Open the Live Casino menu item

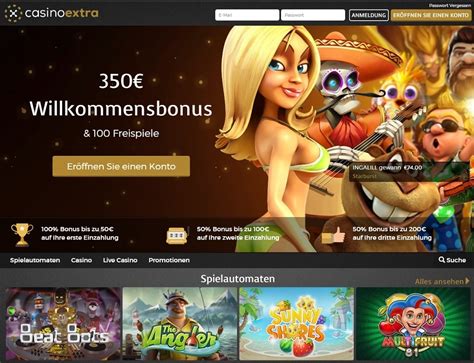pos(120,260)
